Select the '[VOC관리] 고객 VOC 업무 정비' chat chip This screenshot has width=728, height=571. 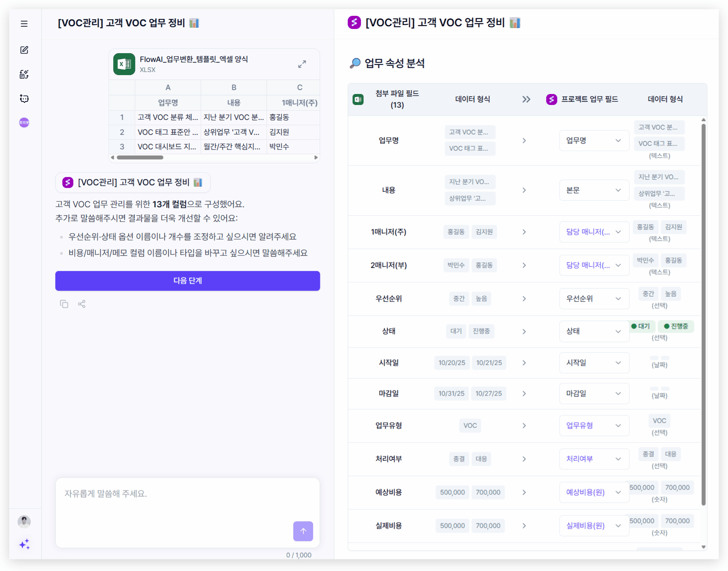[133, 182]
